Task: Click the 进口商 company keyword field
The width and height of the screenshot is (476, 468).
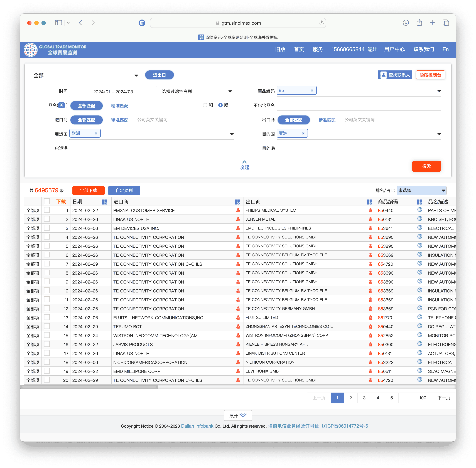Action: click(185, 120)
